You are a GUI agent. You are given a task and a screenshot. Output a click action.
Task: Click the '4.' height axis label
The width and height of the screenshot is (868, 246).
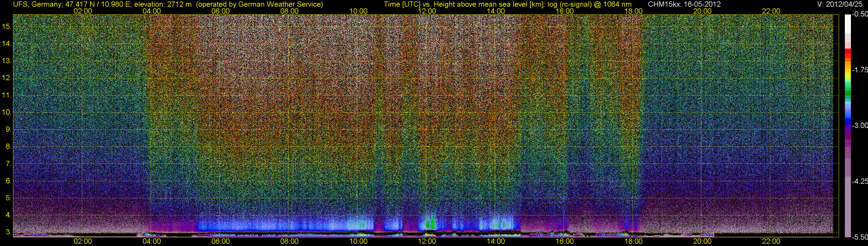[8, 215]
